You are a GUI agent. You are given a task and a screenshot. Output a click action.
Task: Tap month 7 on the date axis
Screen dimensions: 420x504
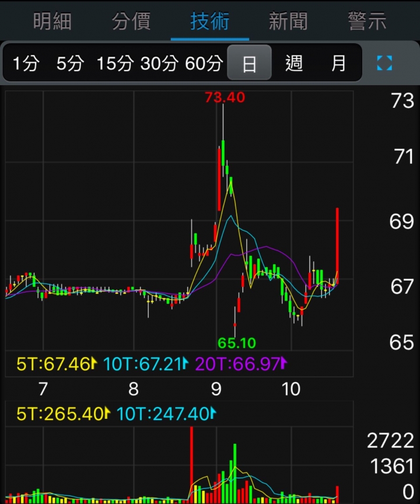pos(43,389)
